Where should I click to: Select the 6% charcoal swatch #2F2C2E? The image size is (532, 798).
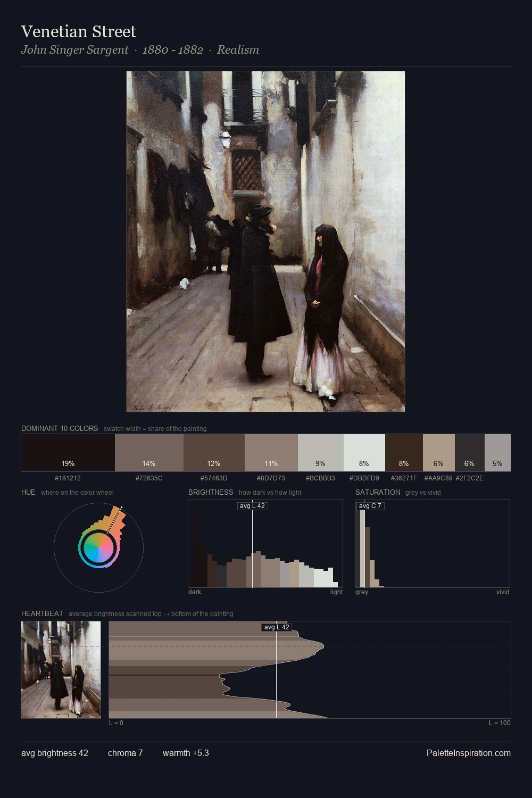point(470,453)
